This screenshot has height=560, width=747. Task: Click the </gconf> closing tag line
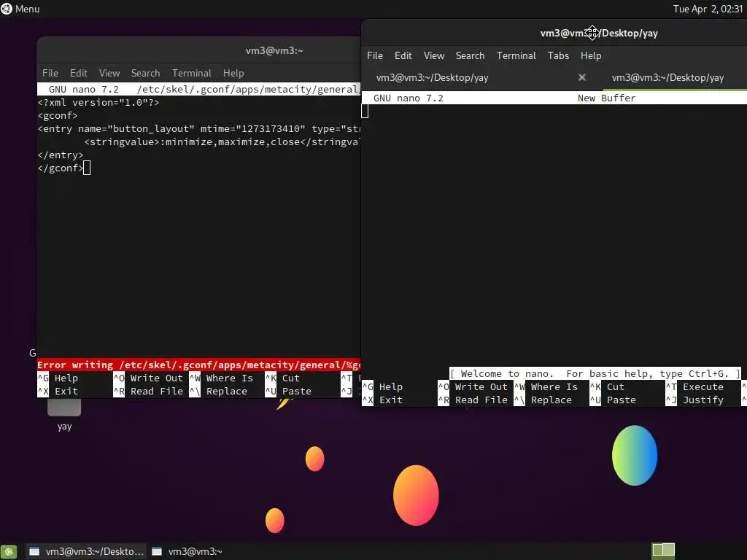pos(61,168)
